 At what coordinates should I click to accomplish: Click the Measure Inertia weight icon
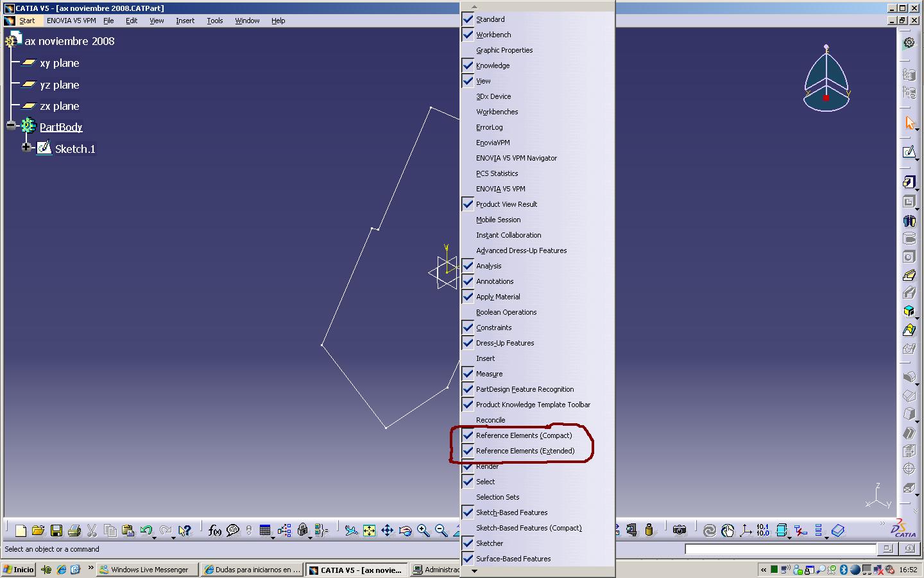click(x=649, y=530)
